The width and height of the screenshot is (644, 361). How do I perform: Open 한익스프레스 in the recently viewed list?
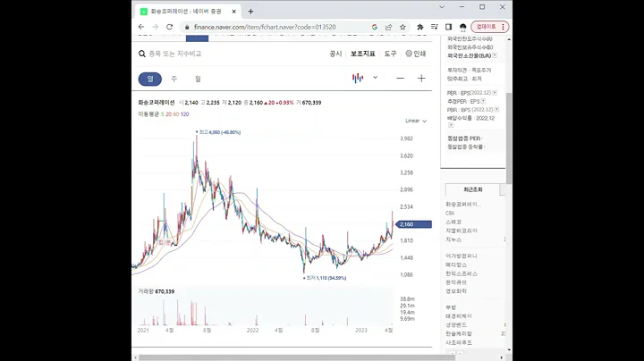point(462,273)
